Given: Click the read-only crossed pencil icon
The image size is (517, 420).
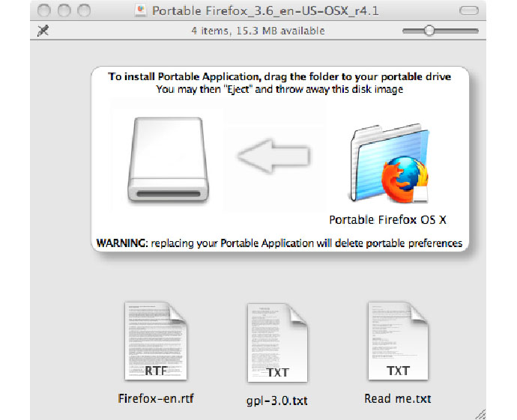Looking at the screenshot, I should [x=40, y=31].
